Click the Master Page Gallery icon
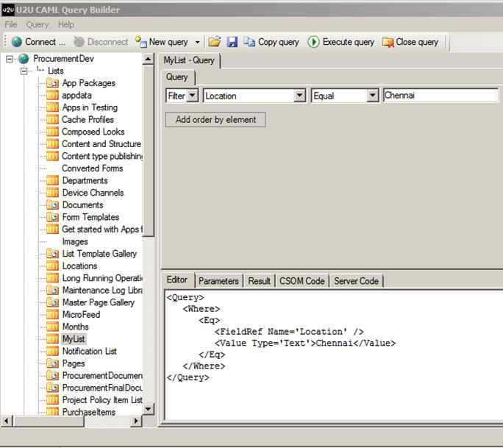Screen dimensions: 503x448 click(x=53, y=302)
